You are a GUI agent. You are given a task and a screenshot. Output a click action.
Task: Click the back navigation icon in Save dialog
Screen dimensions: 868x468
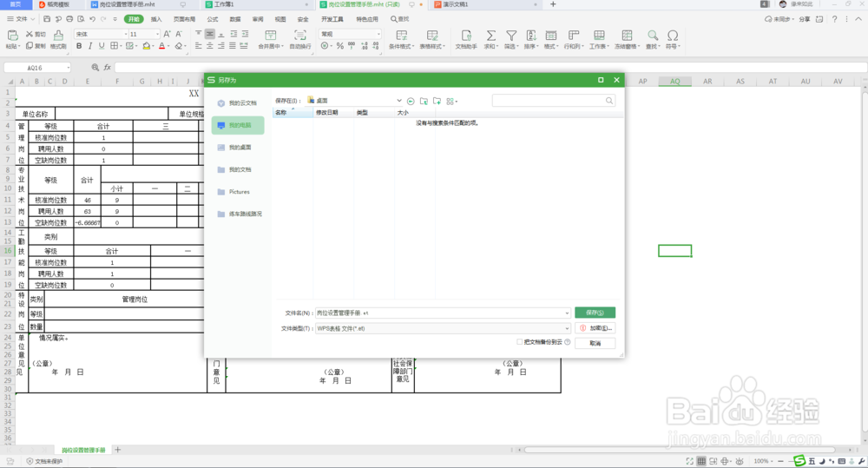[411, 102]
